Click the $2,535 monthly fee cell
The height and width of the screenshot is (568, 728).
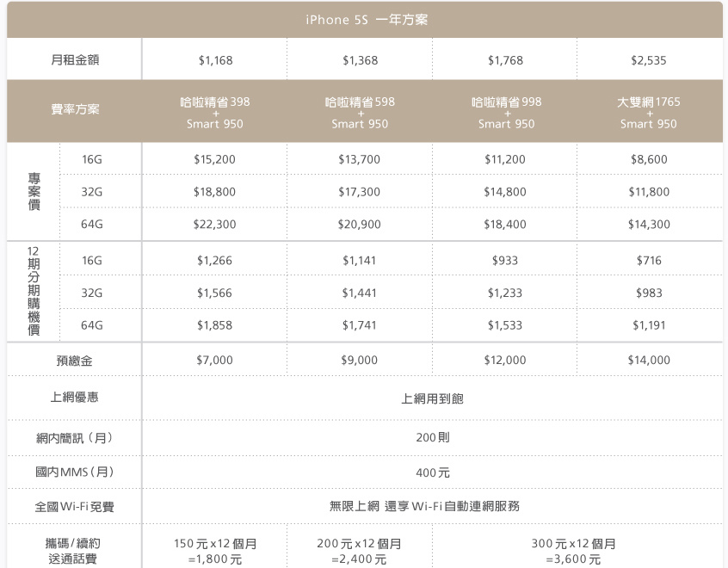coord(649,60)
